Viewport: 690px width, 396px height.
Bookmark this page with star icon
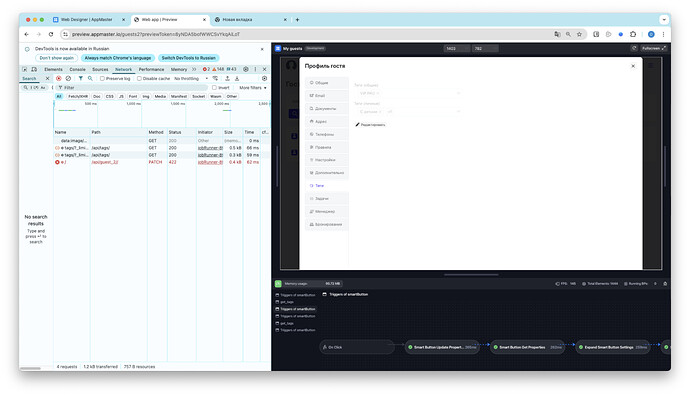pos(580,34)
